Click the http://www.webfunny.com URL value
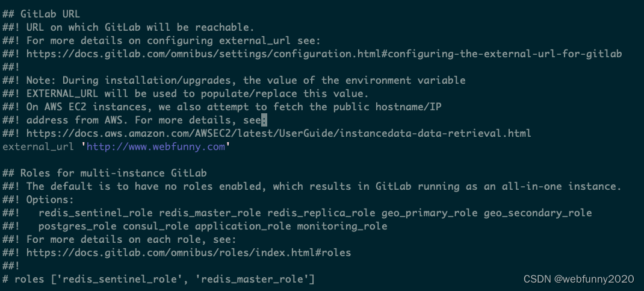The width and height of the screenshot is (644, 291). click(157, 146)
